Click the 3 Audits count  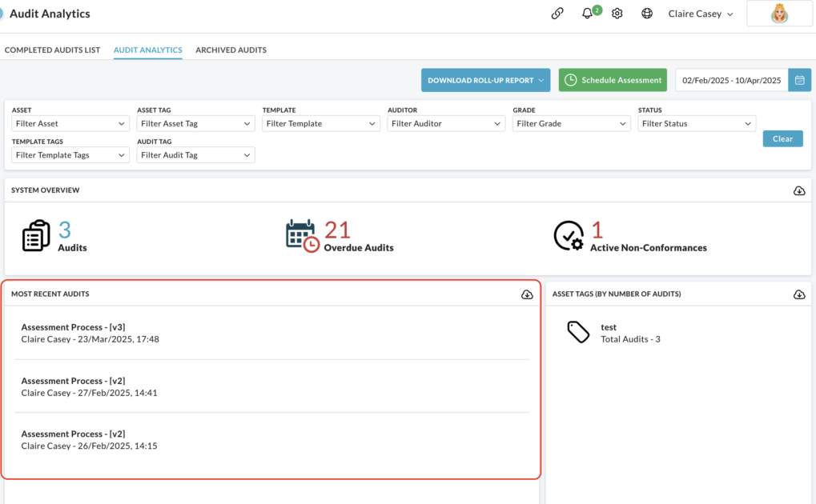(65, 230)
